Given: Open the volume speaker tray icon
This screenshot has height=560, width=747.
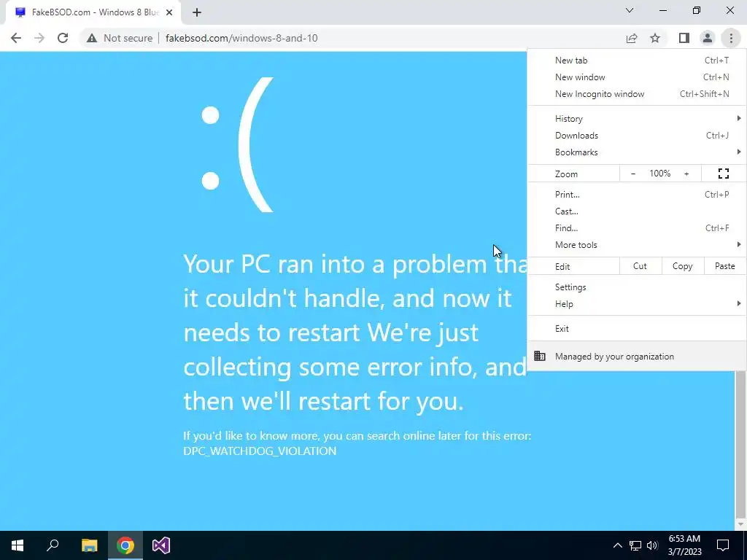Looking at the screenshot, I should pos(652,545).
